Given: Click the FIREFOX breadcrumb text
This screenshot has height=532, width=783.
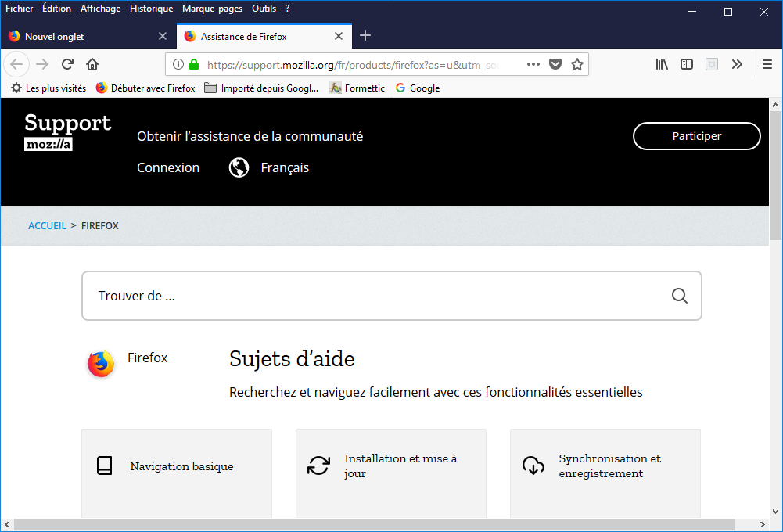Looking at the screenshot, I should (100, 226).
